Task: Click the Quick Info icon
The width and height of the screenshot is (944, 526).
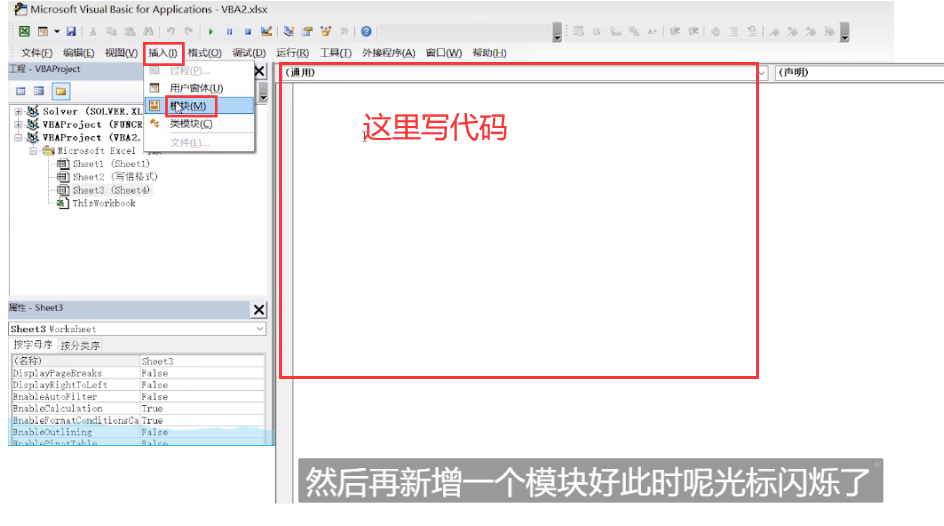Action: click(x=615, y=31)
